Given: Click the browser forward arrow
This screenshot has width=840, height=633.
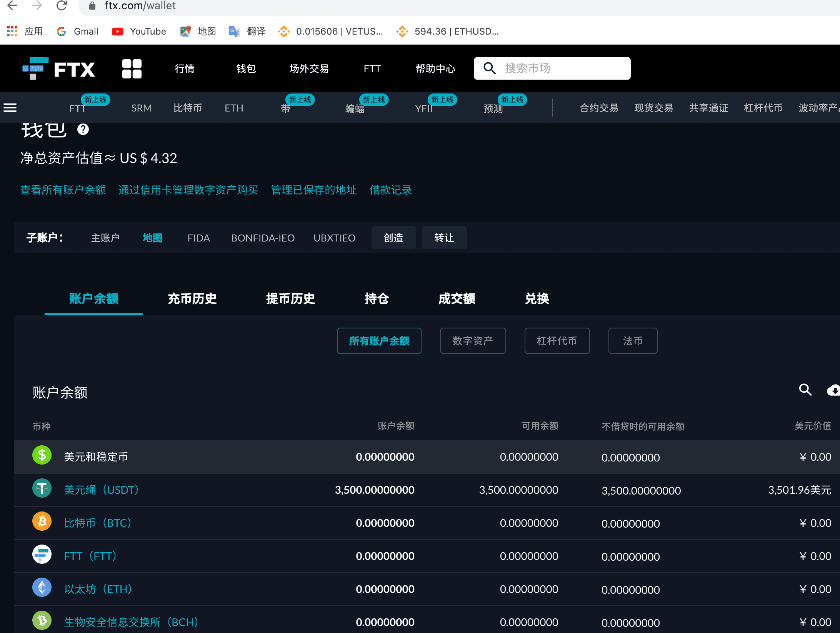Looking at the screenshot, I should click(x=37, y=5).
